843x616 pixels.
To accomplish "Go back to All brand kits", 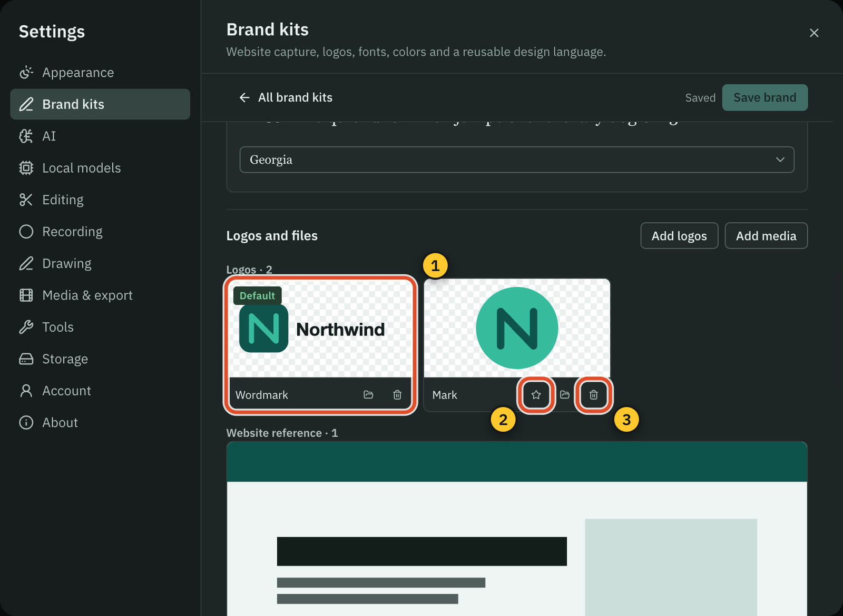I will pyautogui.click(x=286, y=97).
